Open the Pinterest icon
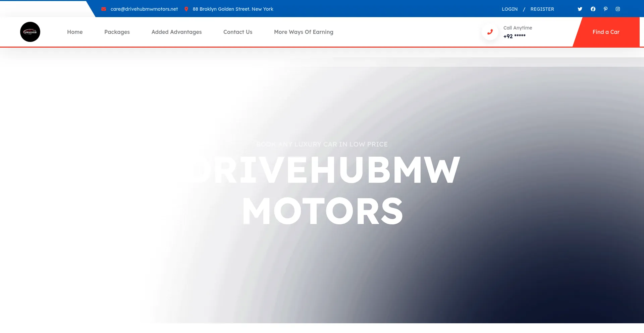The width and height of the screenshot is (644, 333). click(605, 9)
